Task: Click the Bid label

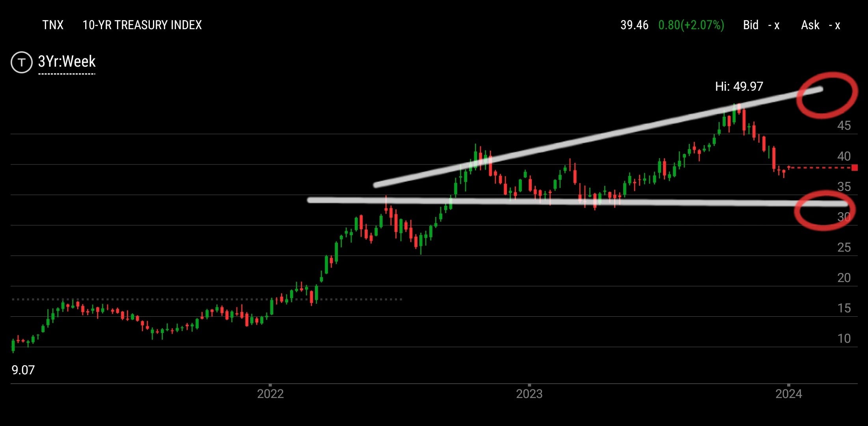Action: (x=751, y=25)
